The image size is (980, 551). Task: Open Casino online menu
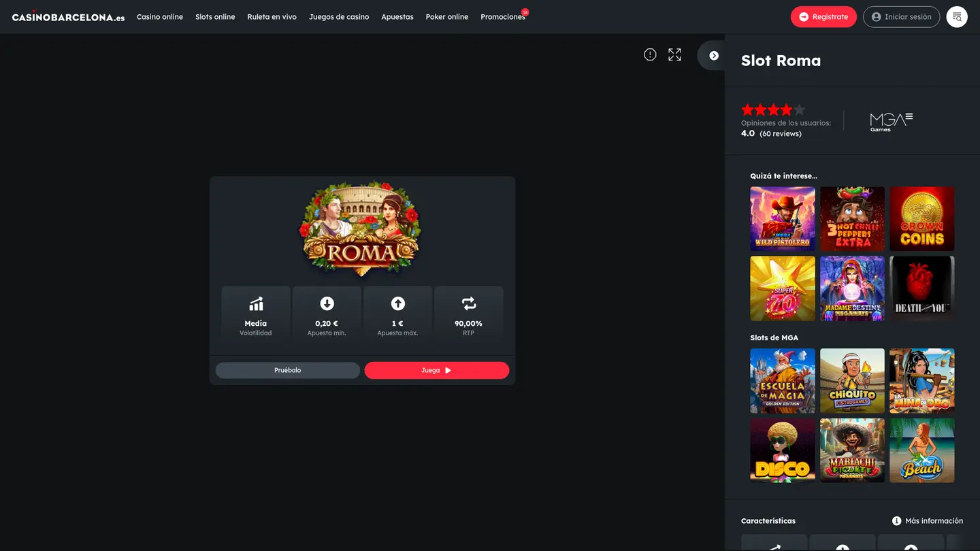pyautogui.click(x=160, y=17)
